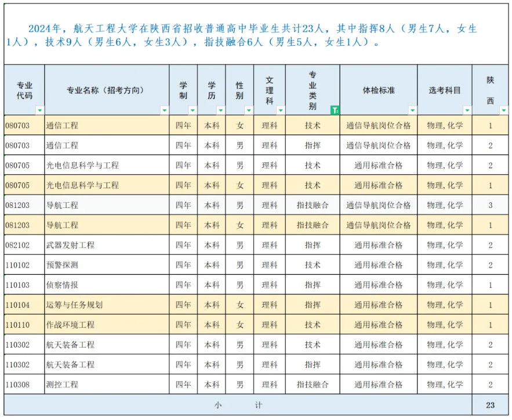Select the 预警探测 cell

coord(107,265)
